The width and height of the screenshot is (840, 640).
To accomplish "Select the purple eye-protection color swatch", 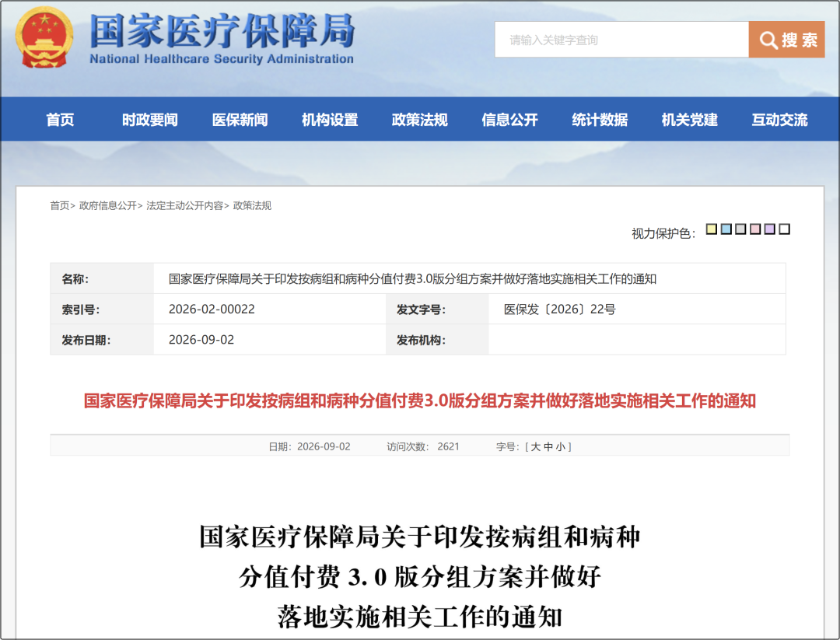I will [x=770, y=229].
